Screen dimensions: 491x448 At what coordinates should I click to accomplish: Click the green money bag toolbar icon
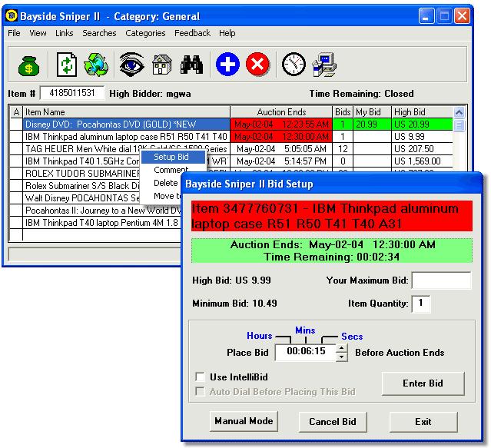(28, 66)
